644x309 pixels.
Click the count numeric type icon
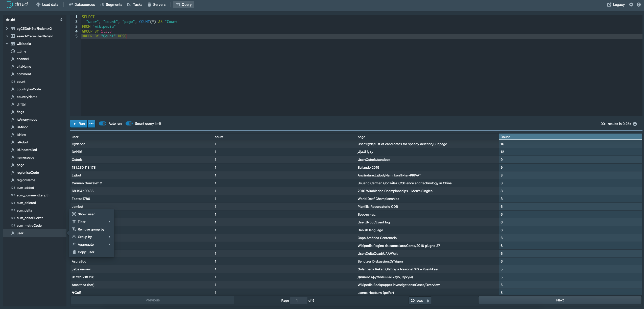click(x=13, y=82)
